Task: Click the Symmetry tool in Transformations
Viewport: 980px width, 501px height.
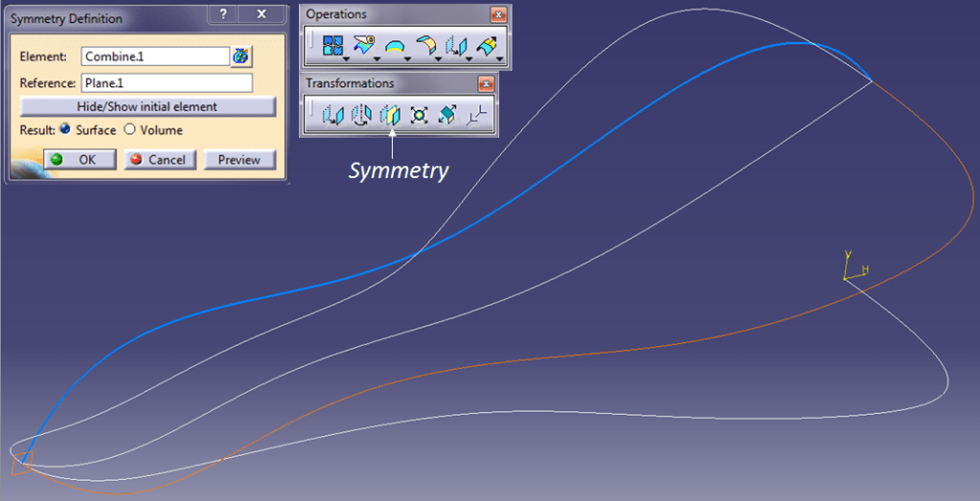Action: point(389,115)
